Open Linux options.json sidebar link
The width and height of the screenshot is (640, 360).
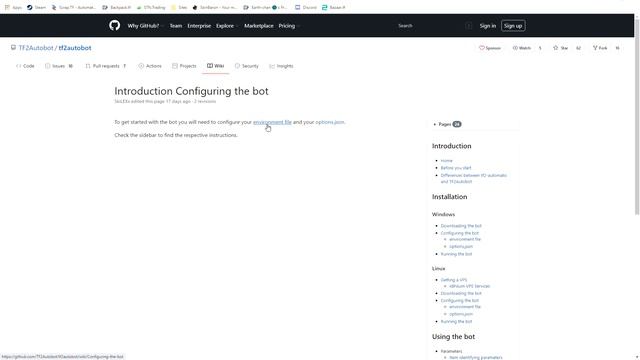[x=461, y=314]
